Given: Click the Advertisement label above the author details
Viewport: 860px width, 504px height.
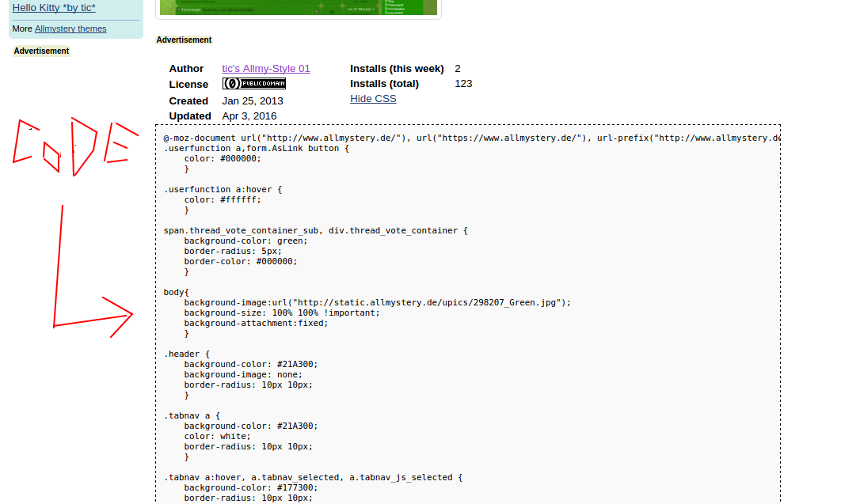Looking at the screenshot, I should [184, 40].
